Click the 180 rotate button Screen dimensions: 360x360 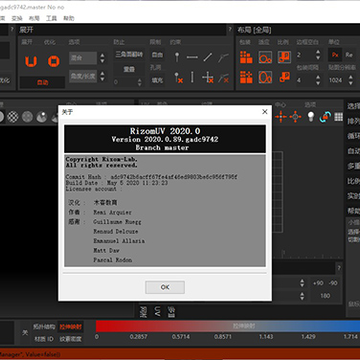[x=325, y=296]
